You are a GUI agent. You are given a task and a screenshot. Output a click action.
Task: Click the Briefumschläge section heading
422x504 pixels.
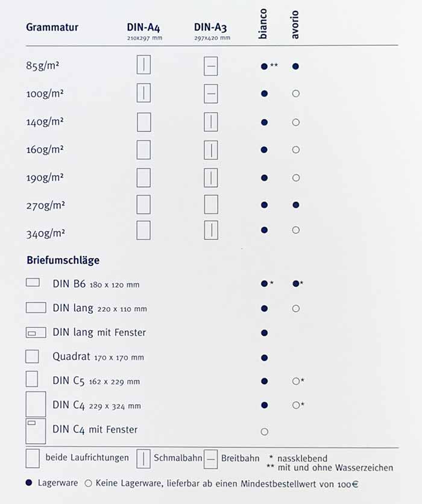(x=63, y=261)
